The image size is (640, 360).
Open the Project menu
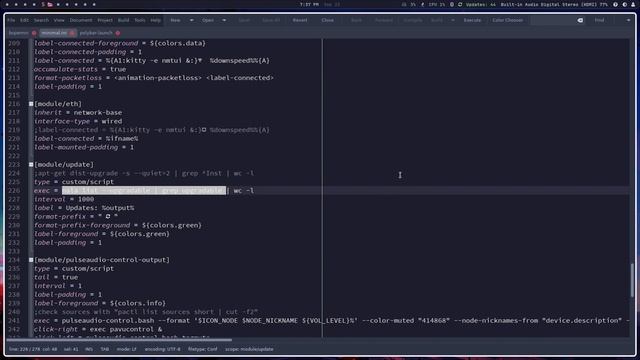[105, 20]
